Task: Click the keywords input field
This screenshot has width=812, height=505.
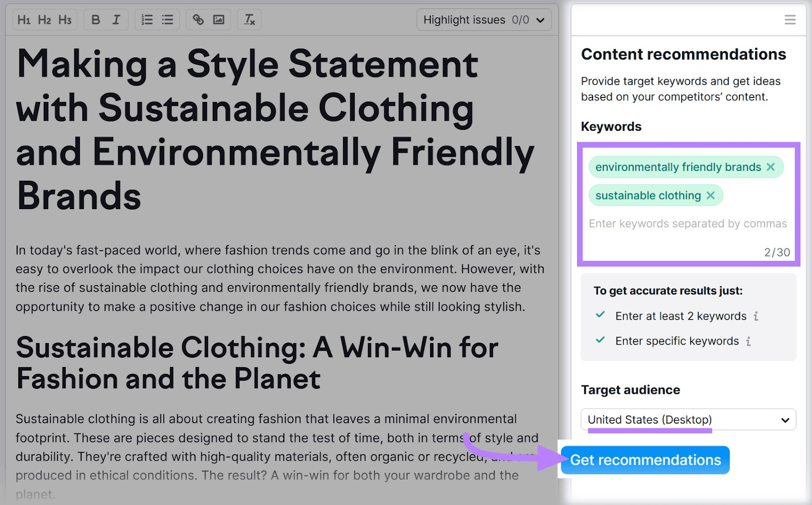Action: pyautogui.click(x=687, y=224)
